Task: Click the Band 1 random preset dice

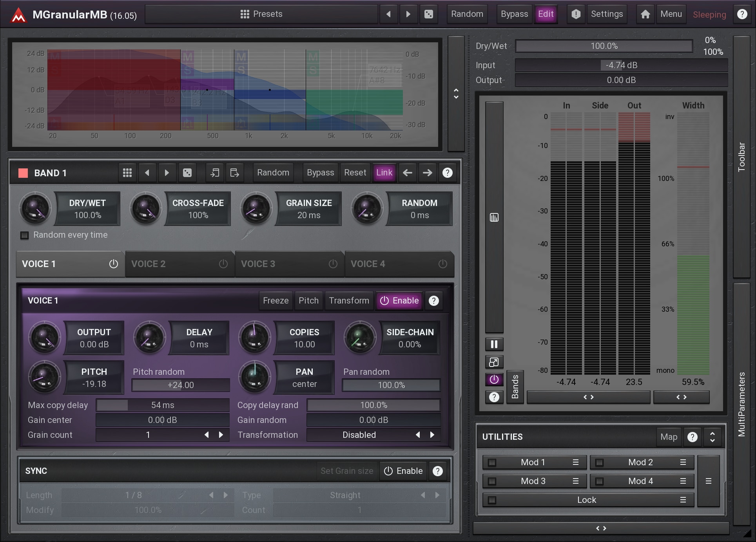Action: pyautogui.click(x=187, y=173)
